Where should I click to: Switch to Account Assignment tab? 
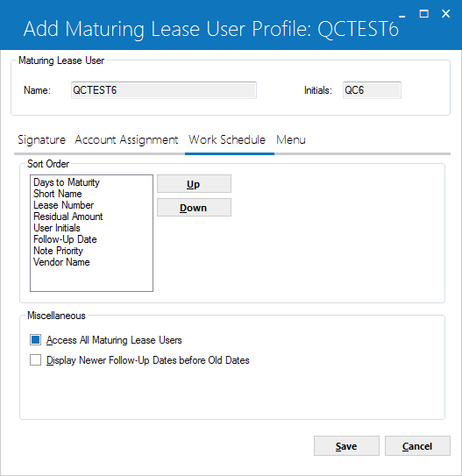coord(126,140)
